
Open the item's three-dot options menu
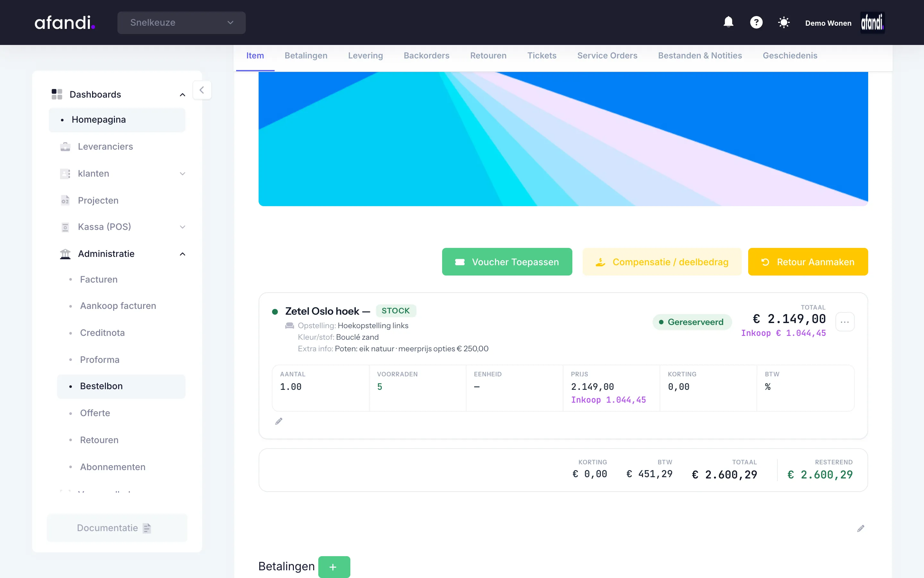click(844, 322)
